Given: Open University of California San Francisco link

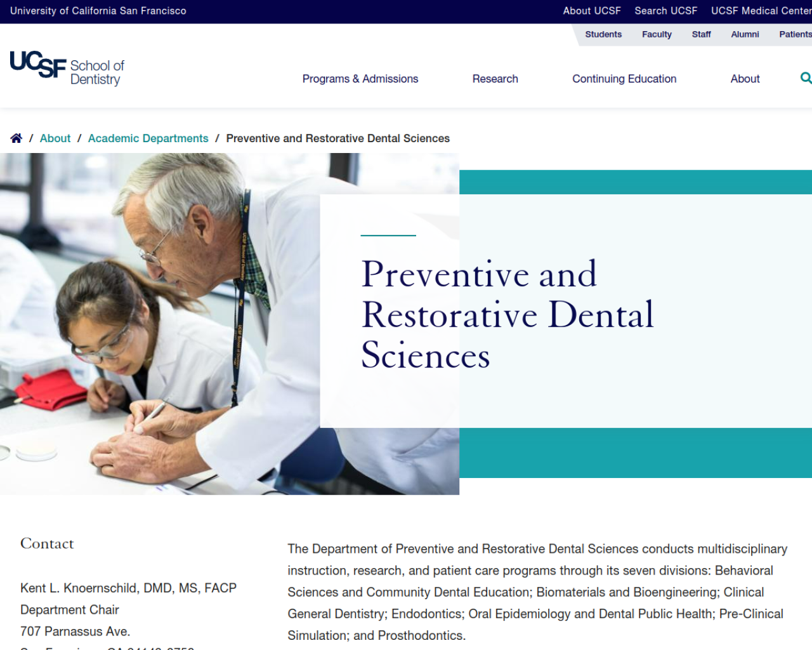Looking at the screenshot, I should tap(98, 11).
